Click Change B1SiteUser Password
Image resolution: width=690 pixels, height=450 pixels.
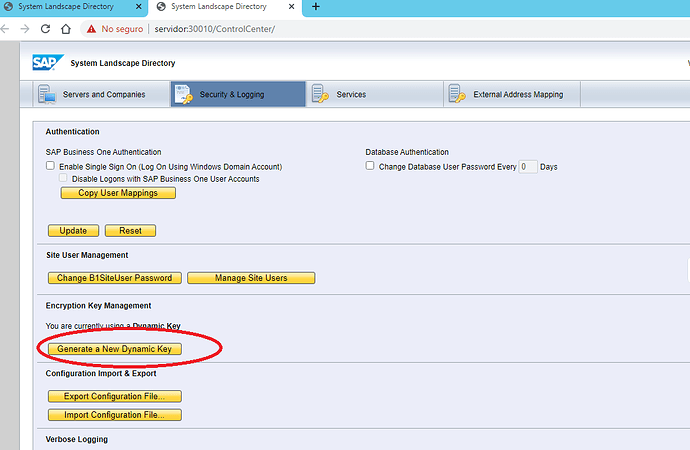114,278
